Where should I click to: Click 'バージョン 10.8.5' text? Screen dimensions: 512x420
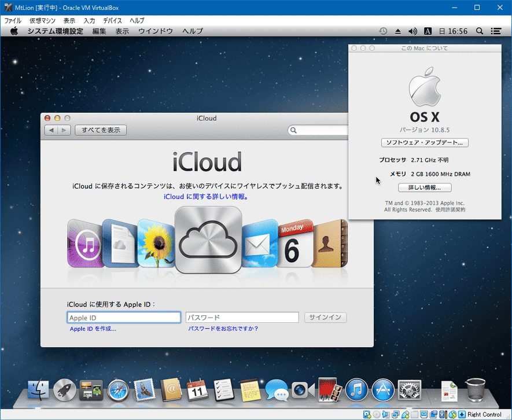(425, 130)
